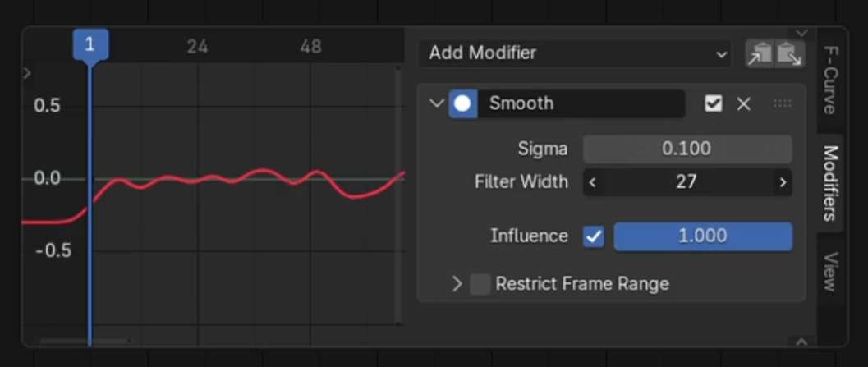The width and height of the screenshot is (868, 367).
Task: Toggle the Influence checkbox
Action: click(x=593, y=236)
